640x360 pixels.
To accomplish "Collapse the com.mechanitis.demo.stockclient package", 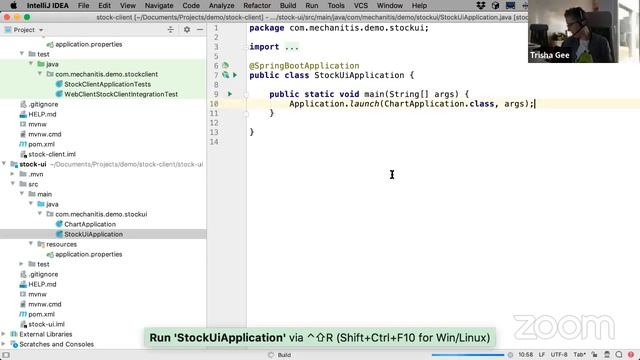I will [40, 74].
